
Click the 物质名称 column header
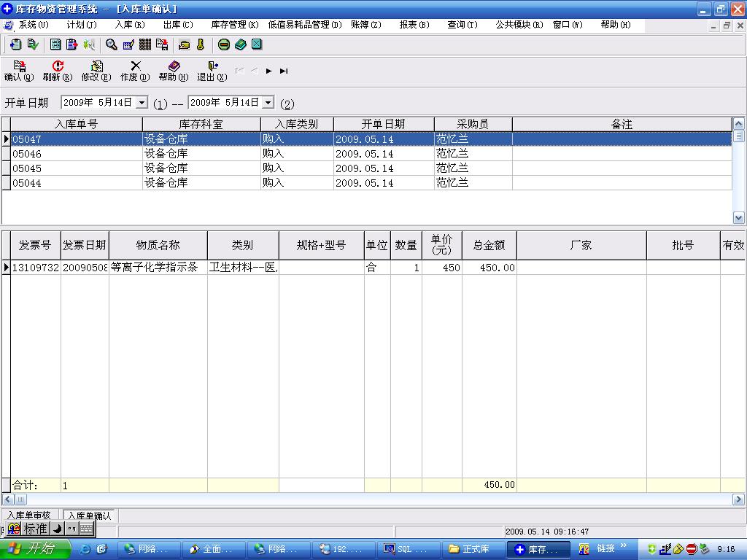coord(158,245)
